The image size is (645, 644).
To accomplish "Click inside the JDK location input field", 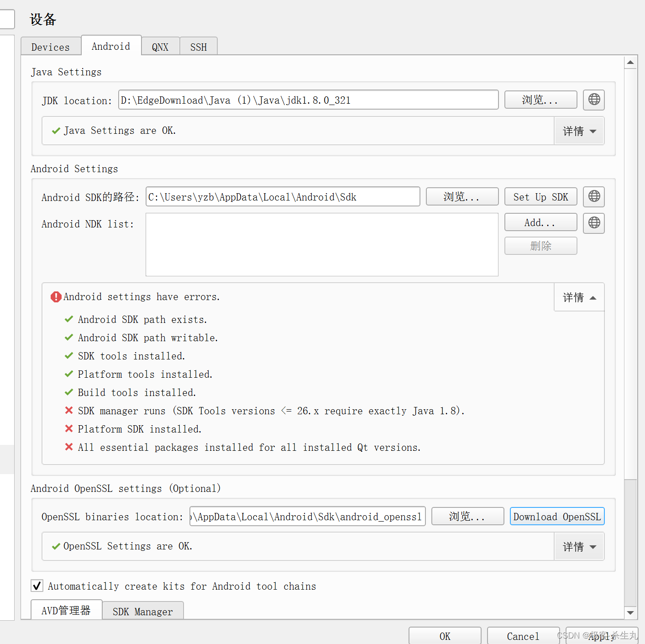I will tap(308, 100).
